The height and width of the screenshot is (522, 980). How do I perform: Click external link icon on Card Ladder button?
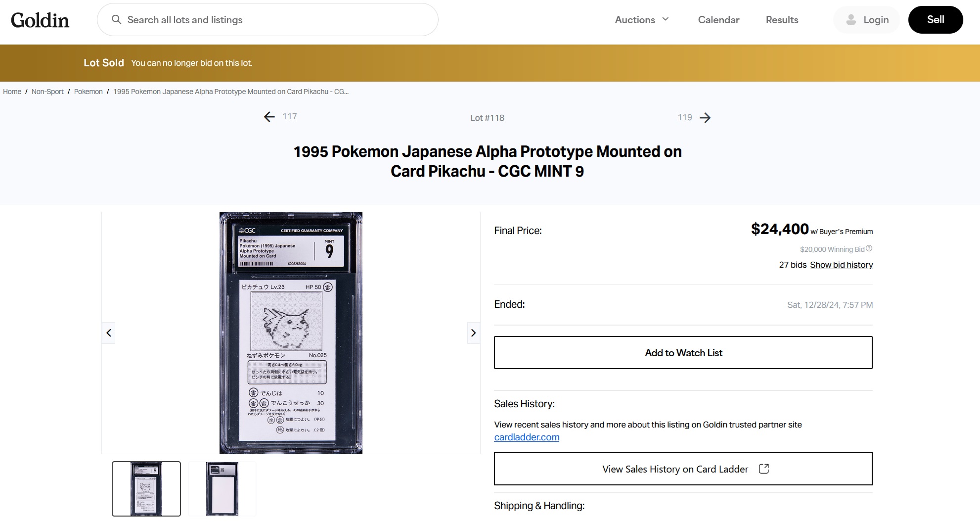pyautogui.click(x=764, y=469)
